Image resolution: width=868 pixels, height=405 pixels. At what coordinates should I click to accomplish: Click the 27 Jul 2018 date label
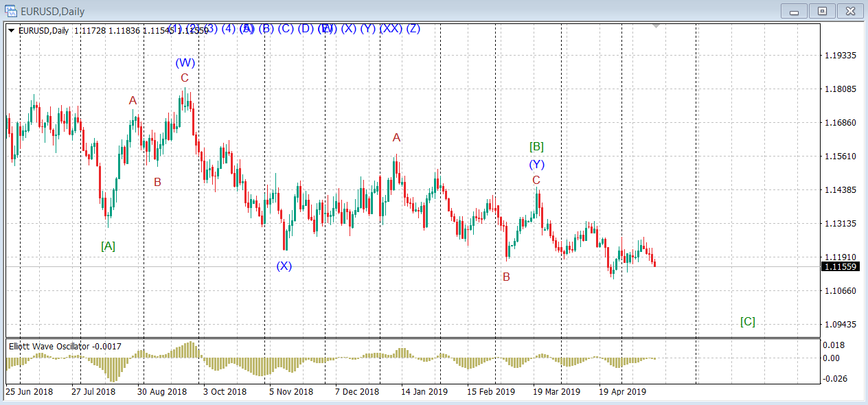pos(93,392)
